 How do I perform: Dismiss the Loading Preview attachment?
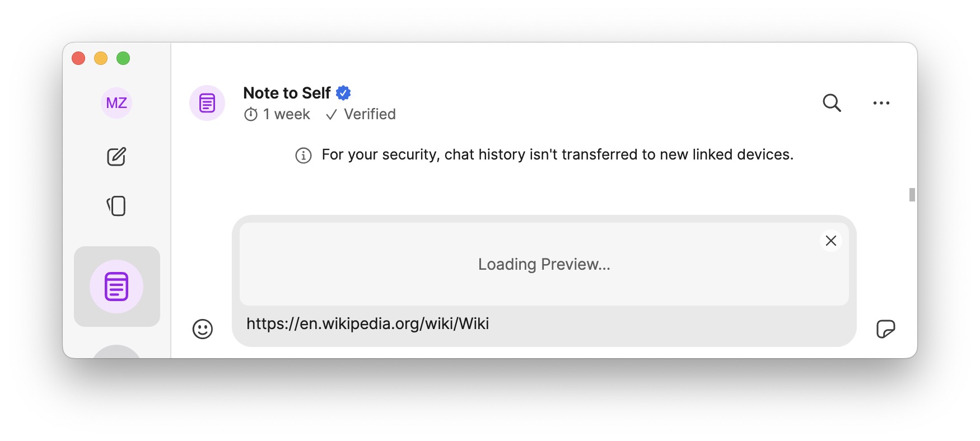pos(830,241)
